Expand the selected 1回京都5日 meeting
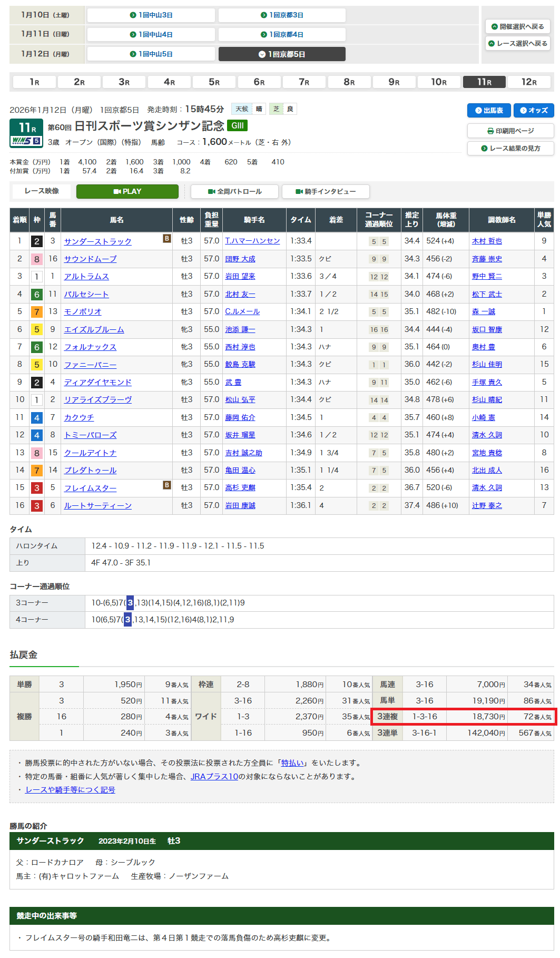 (282, 54)
